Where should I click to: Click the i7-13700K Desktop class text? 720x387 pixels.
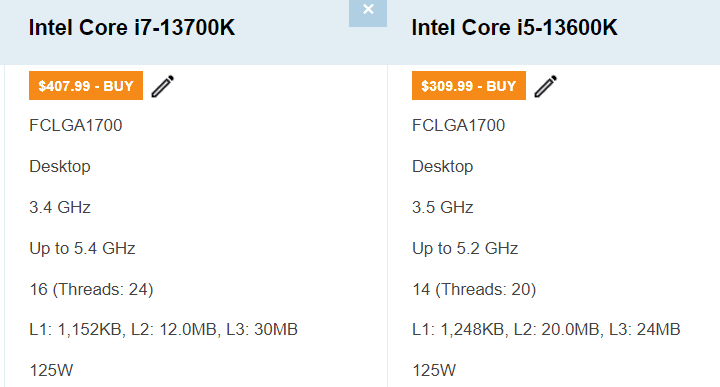[60, 167]
